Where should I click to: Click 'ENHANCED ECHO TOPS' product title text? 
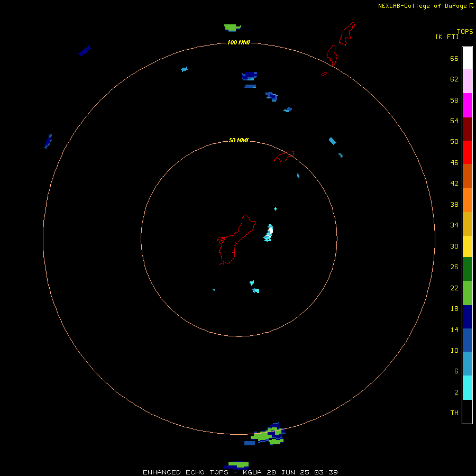186,472
